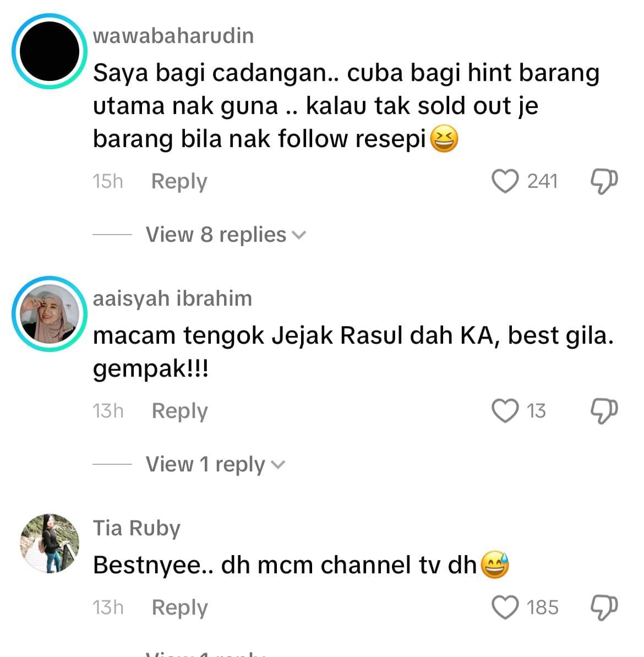Open aaisyah ibrahim's profile avatar
The width and height of the screenshot is (644, 657).
[x=50, y=314]
